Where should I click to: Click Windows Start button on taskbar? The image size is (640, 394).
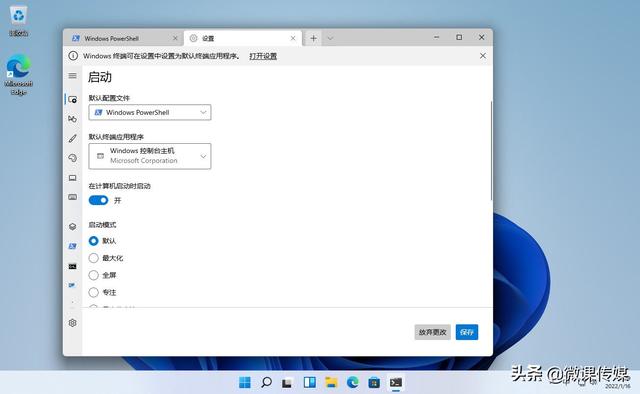pyautogui.click(x=245, y=383)
